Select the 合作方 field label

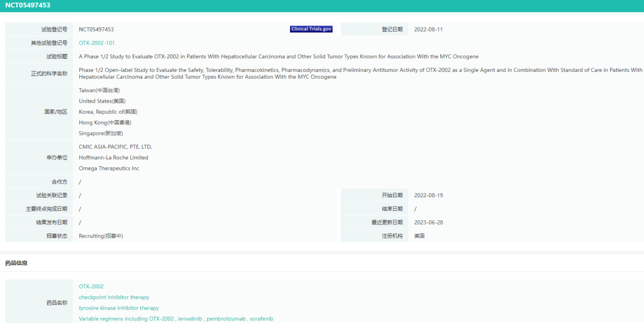59,182
